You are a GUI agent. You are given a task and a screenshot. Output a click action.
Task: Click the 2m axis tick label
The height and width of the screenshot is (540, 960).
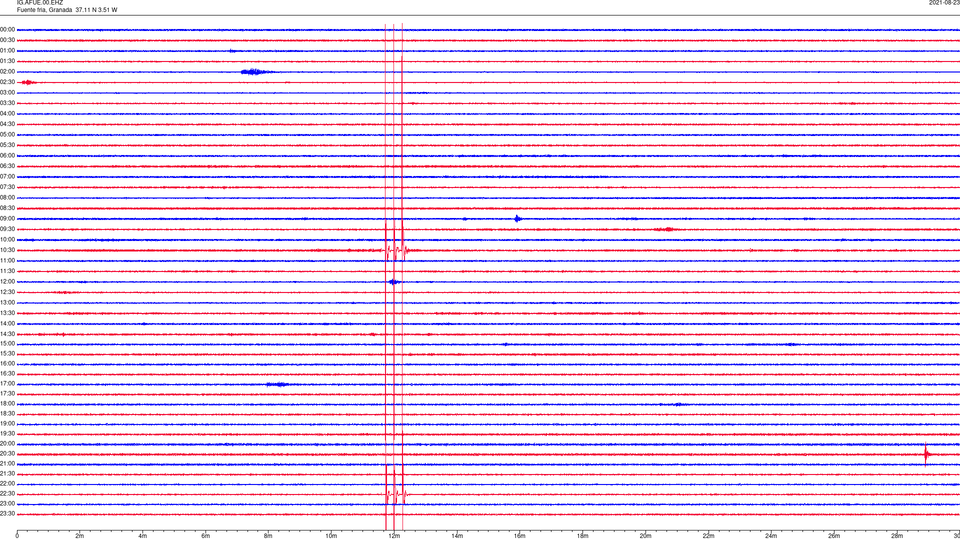point(80,536)
